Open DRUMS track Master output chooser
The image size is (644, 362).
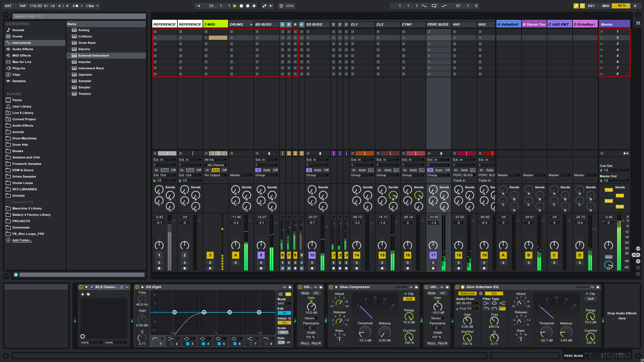point(241,175)
